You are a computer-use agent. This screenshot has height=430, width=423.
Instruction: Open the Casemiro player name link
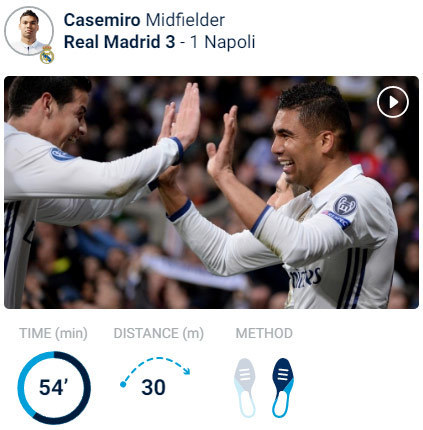[102, 20]
